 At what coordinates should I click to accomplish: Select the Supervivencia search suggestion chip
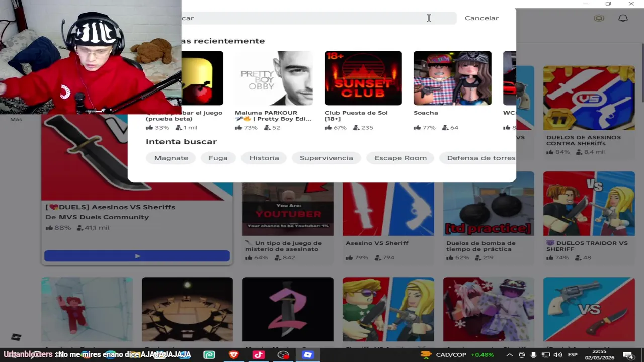tap(327, 158)
